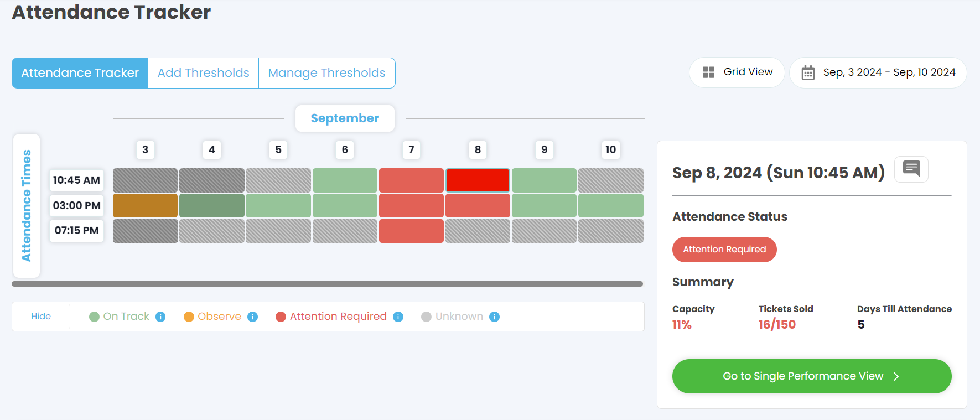Click the Attention Required status badge
The image size is (980, 420).
click(x=724, y=250)
